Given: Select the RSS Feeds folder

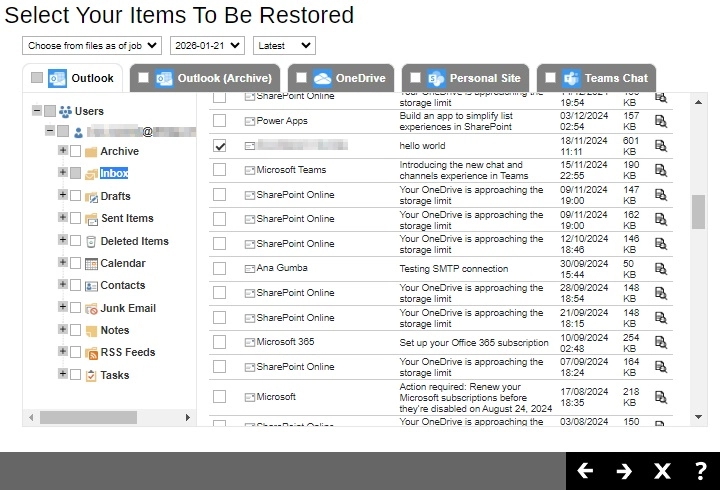Looking at the screenshot, I should click(x=128, y=352).
